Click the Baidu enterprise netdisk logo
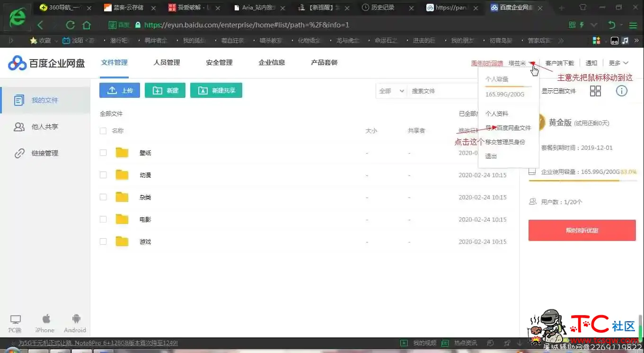Screen dimensions: 644x353 click(x=46, y=63)
